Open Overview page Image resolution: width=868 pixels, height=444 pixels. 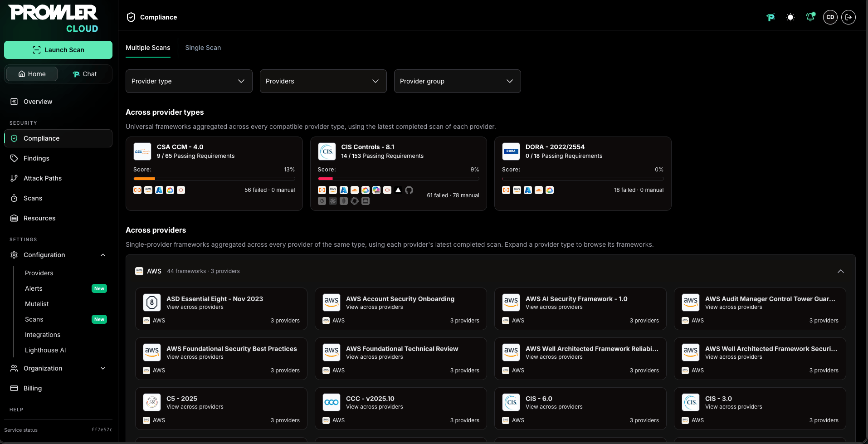[x=58, y=102]
